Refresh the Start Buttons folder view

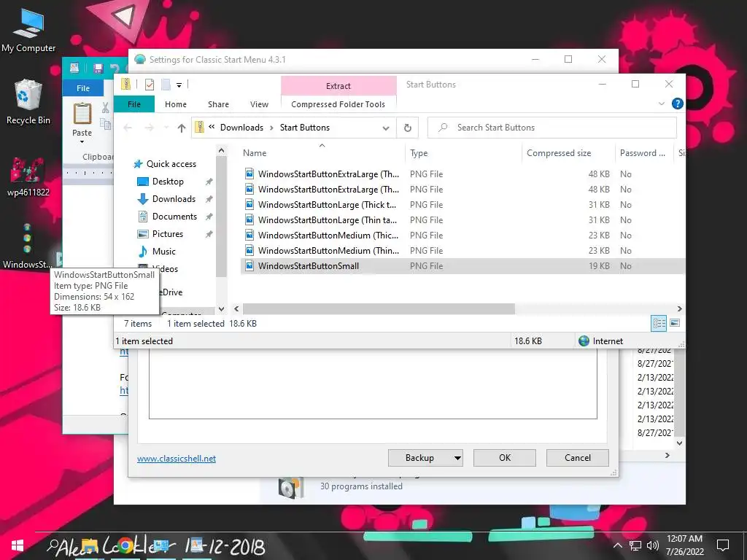tap(407, 128)
